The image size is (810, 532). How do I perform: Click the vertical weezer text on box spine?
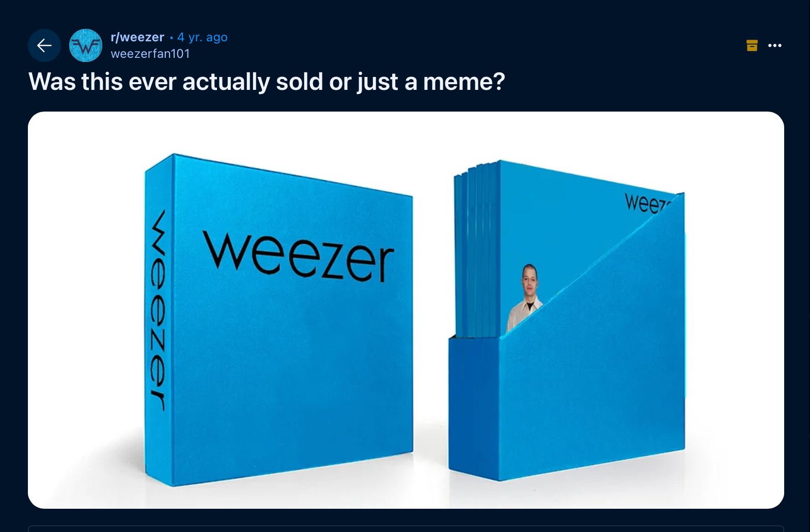(x=158, y=310)
